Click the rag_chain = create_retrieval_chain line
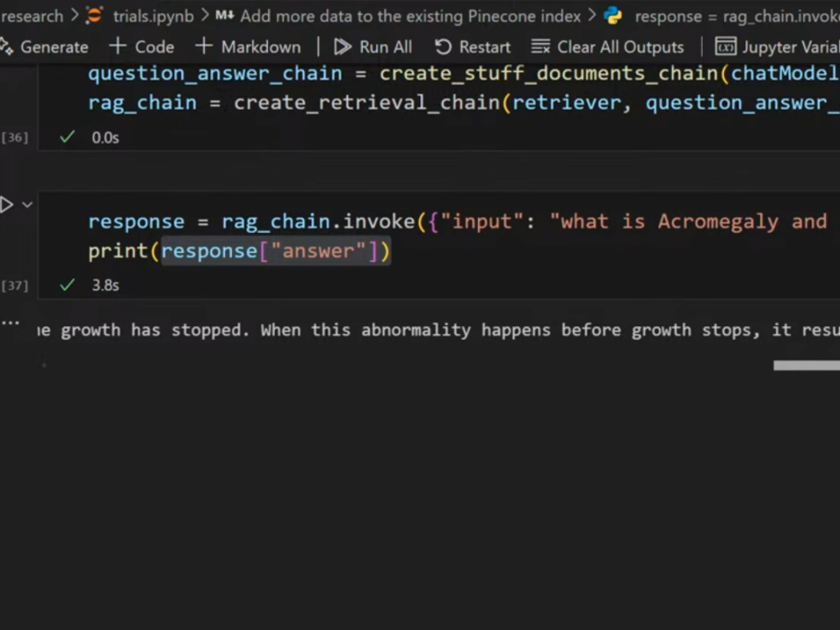Viewport: 840px width, 630px height. point(464,102)
